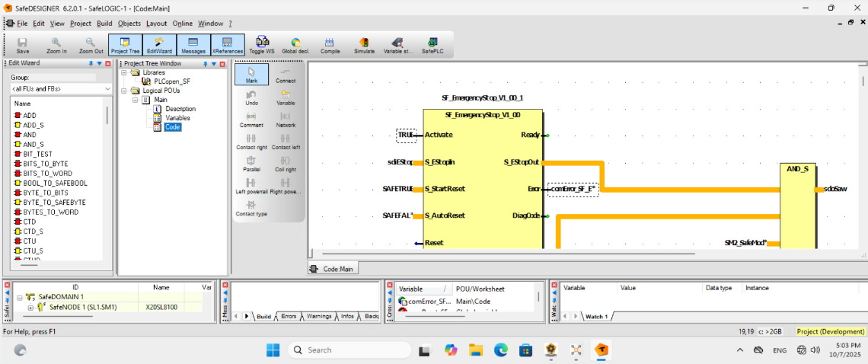Choose the Comment tool in the palette
868x364 pixels.
(x=251, y=120)
